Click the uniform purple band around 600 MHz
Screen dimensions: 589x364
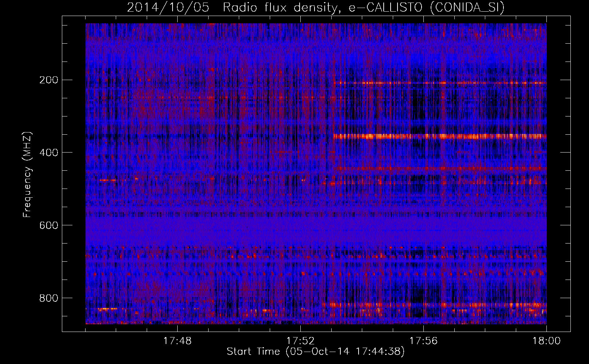pyautogui.click(x=316, y=229)
